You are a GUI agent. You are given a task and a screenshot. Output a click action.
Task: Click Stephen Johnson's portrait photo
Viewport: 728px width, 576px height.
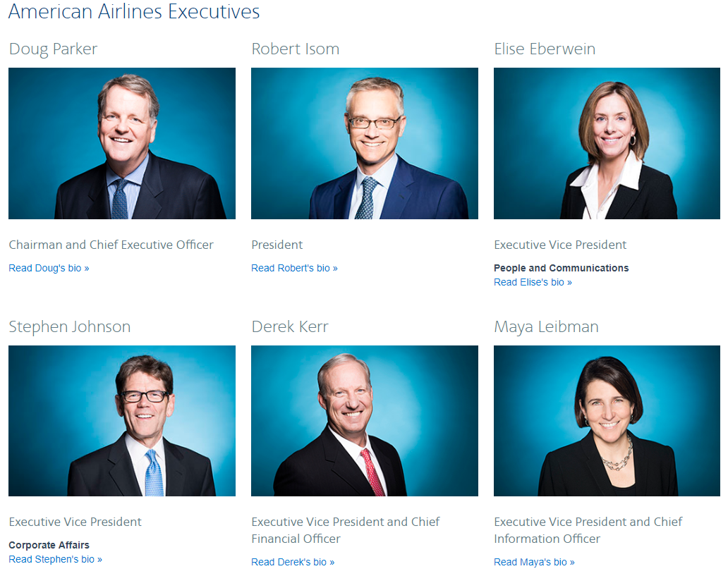tap(122, 421)
